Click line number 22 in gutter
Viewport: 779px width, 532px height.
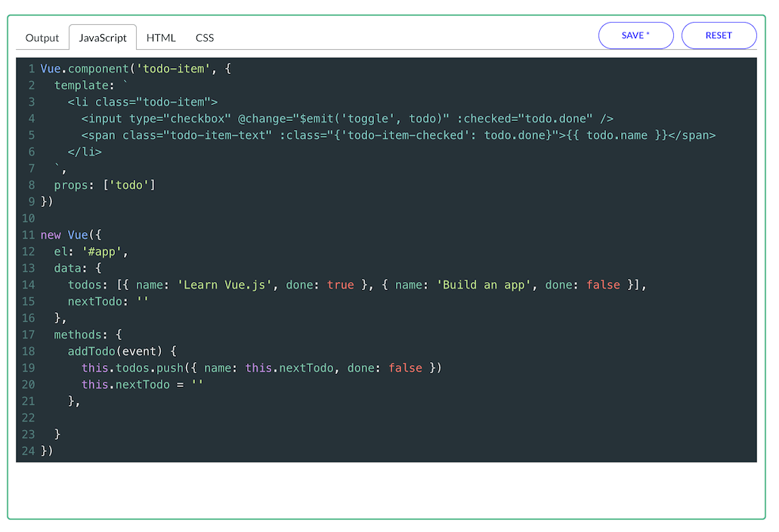point(29,418)
